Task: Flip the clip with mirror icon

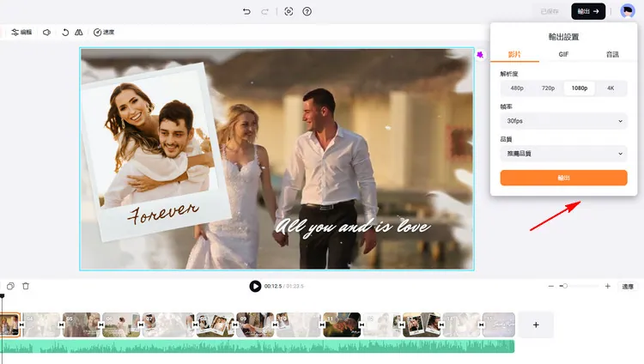Action: pos(78,32)
